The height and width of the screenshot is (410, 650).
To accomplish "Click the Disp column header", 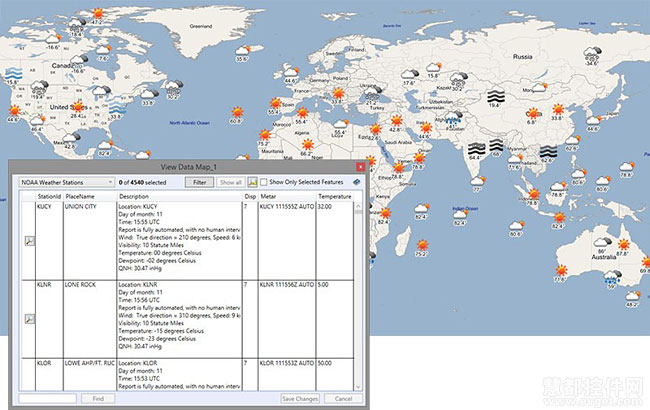I will tap(250, 197).
